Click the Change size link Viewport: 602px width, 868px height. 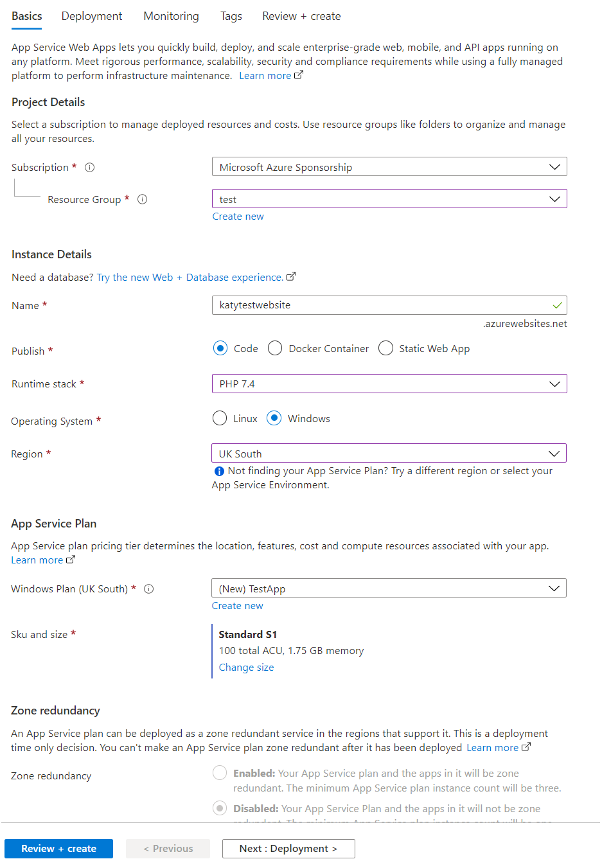coord(246,668)
